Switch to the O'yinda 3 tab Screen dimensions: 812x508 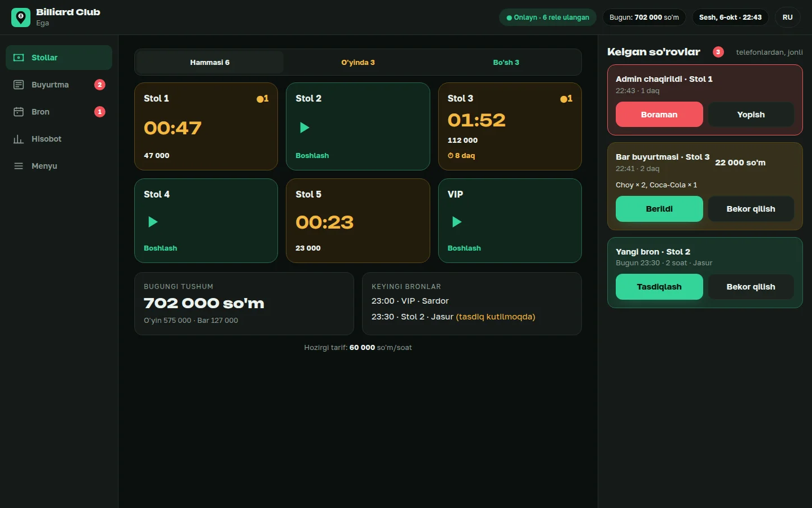coord(358,62)
